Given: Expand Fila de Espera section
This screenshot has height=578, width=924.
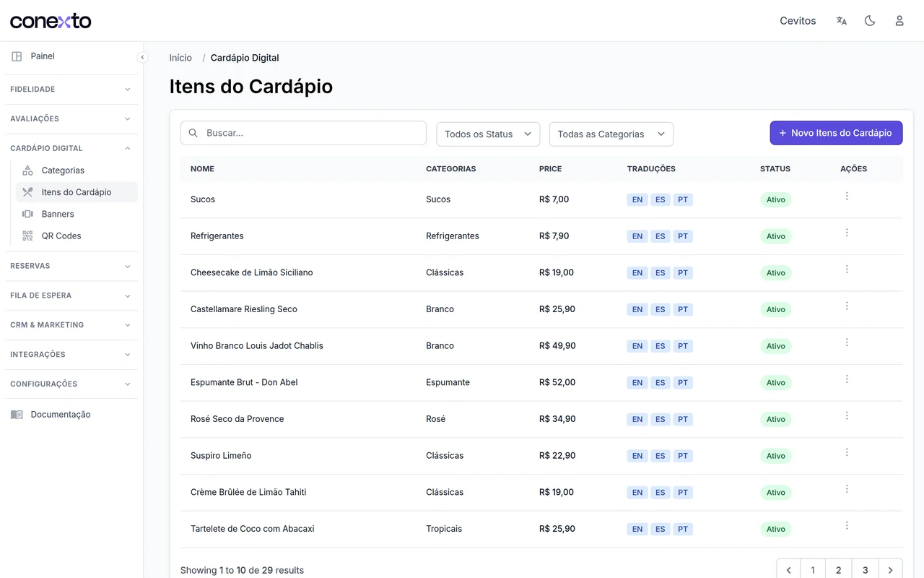Looking at the screenshot, I should coord(71,296).
